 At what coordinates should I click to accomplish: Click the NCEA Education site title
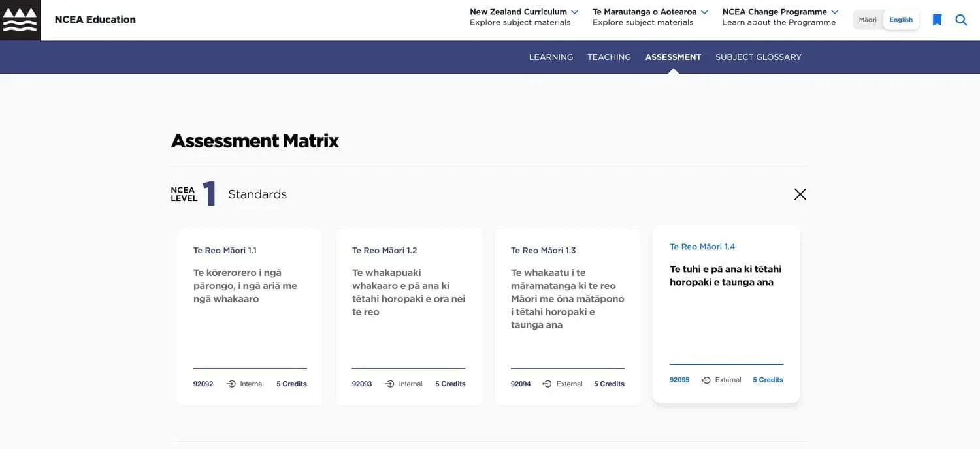click(95, 20)
